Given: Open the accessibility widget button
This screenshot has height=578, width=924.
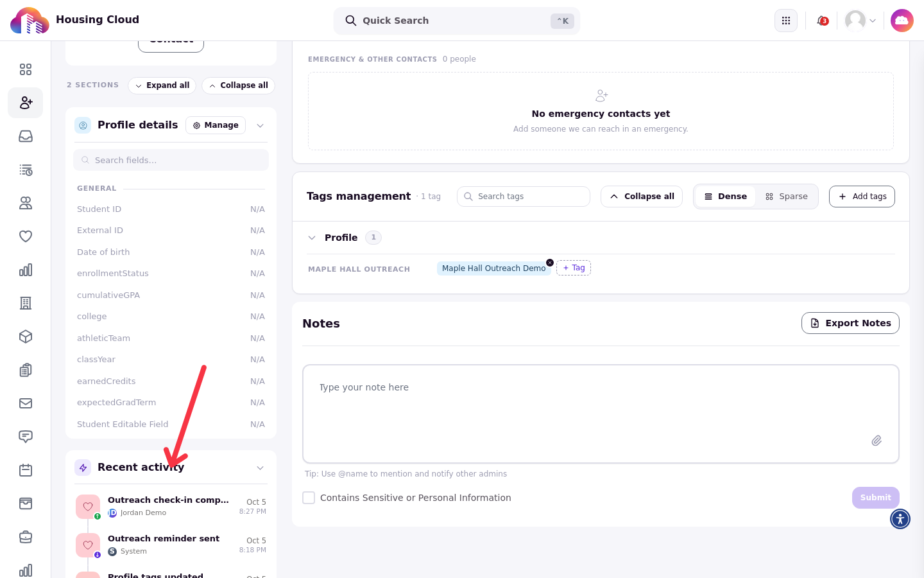Looking at the screenshot, I should click(x=900, y=519).
